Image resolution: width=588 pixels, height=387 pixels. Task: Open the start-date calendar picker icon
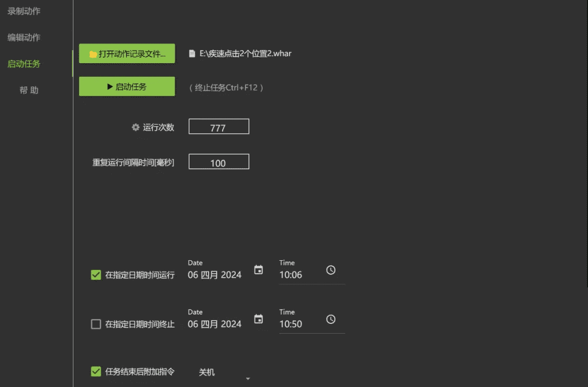259,270
